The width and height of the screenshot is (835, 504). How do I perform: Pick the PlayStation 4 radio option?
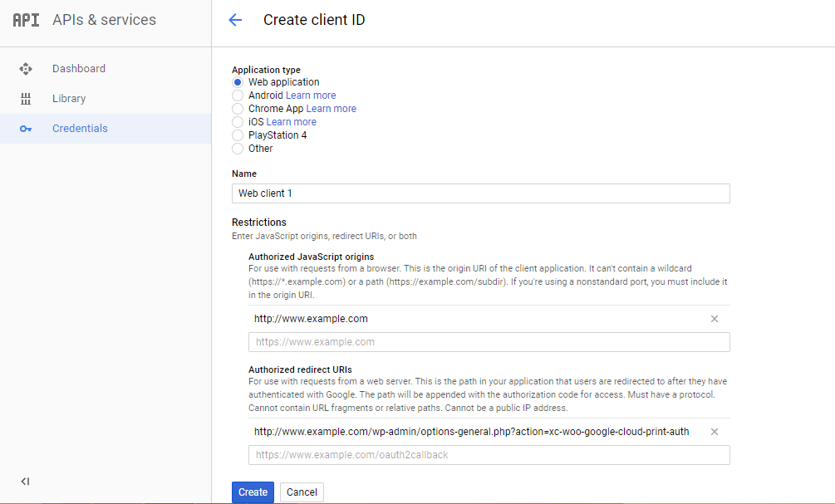click(x=238, y=135)
